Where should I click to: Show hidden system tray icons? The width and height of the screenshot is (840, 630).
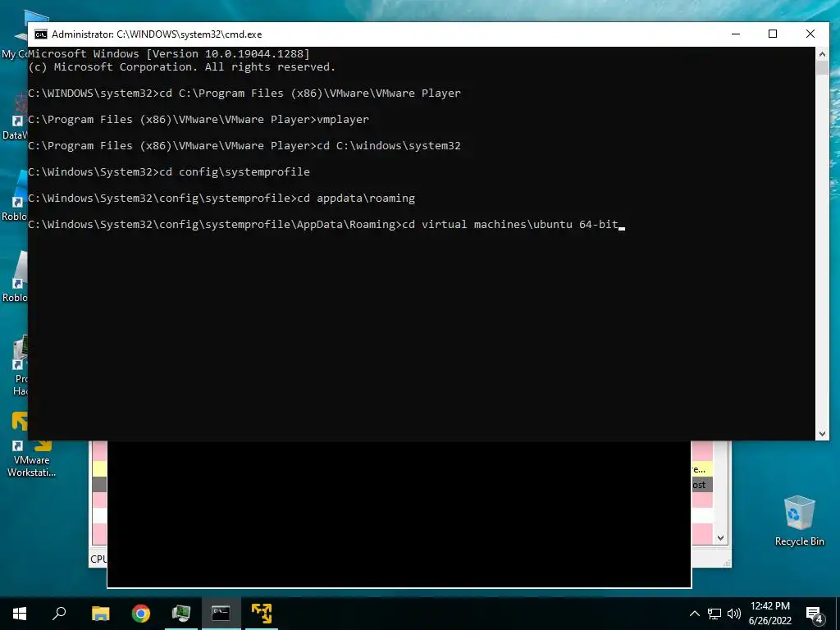[x=694, y=614]
